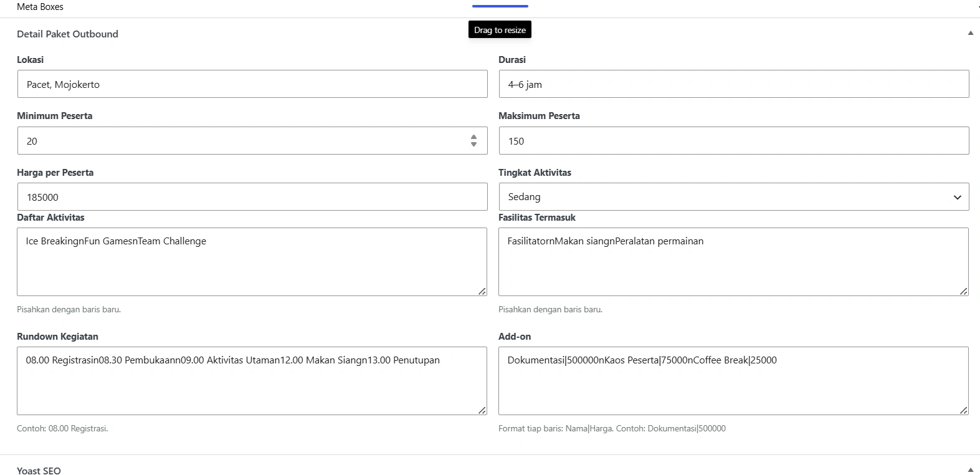Screen dimensions: 980x475
Task: Click into the Fasilitas Termasuk textarea
Action: (x=733, y=262)
